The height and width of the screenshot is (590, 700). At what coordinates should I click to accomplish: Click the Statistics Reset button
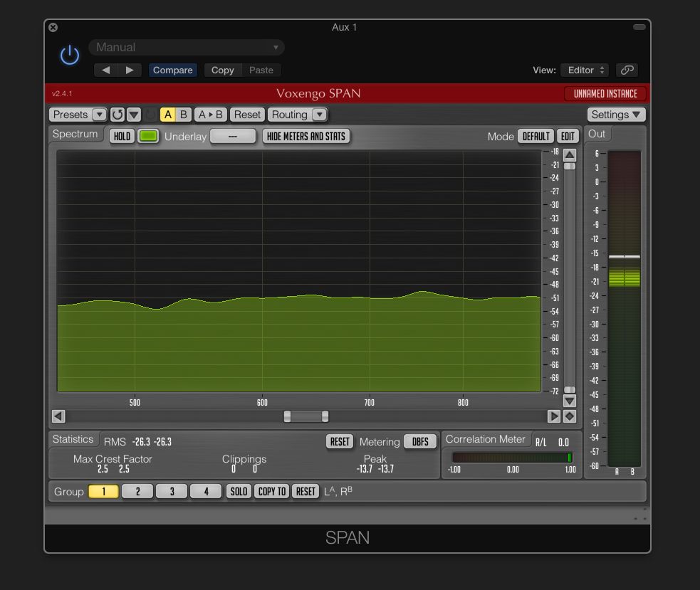click(340, 441)
